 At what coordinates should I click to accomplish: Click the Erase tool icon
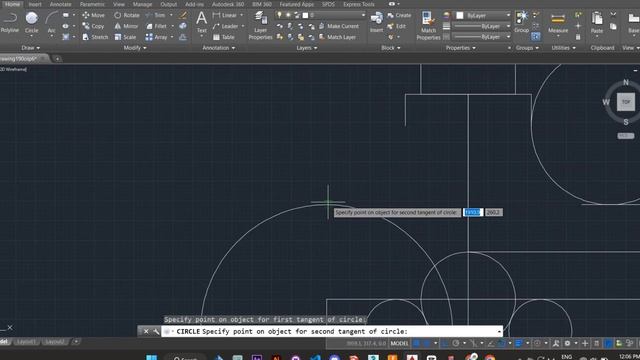click(x=183, y=15)
